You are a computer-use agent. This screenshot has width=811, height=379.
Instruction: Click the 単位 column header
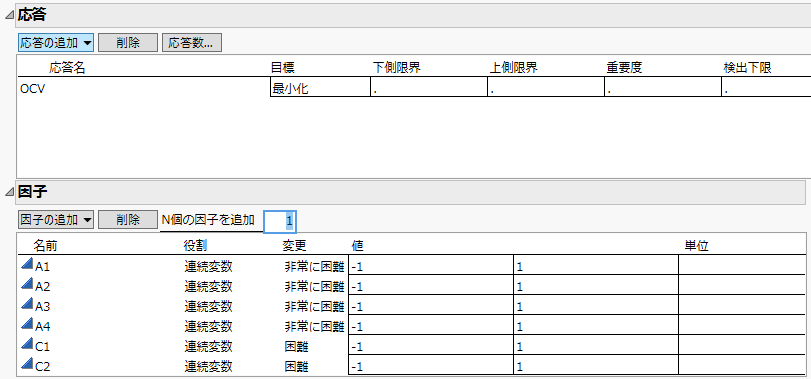[696, 246]
